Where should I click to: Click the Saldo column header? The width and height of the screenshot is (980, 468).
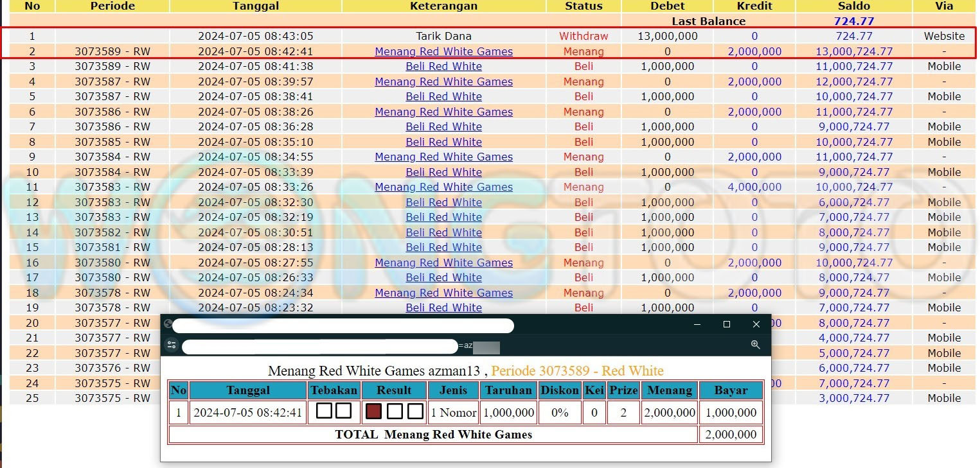coord(853,6)
